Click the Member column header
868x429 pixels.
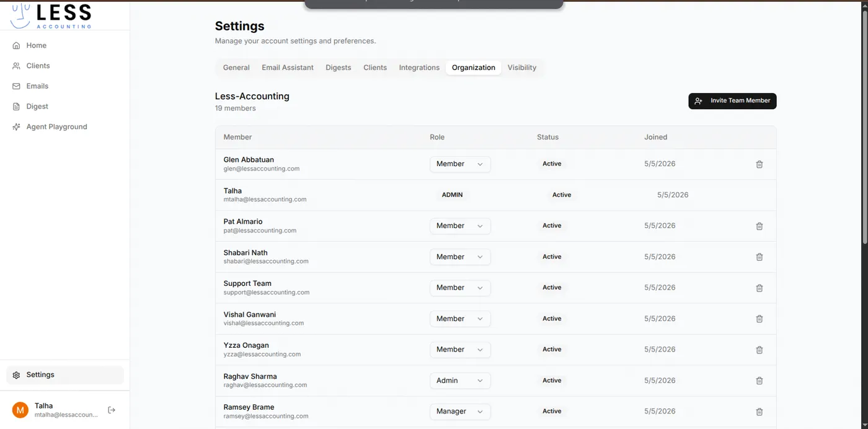(x=237, y=137)
